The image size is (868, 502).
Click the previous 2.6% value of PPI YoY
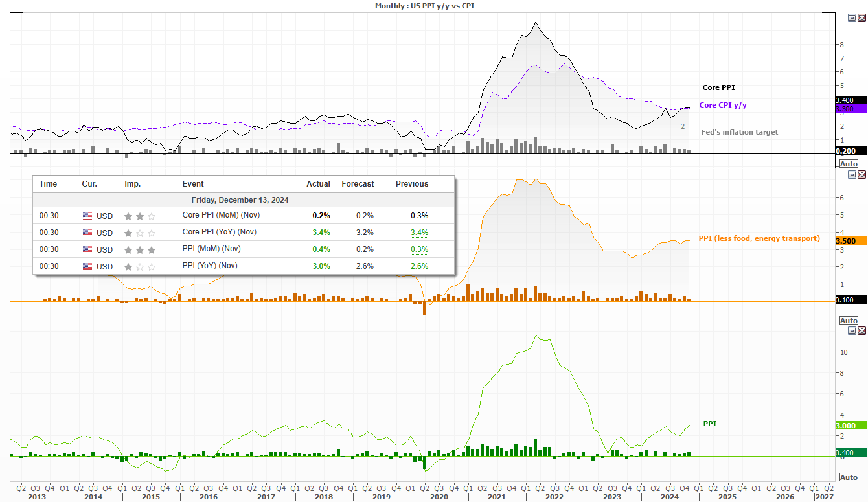coord(419,266)
